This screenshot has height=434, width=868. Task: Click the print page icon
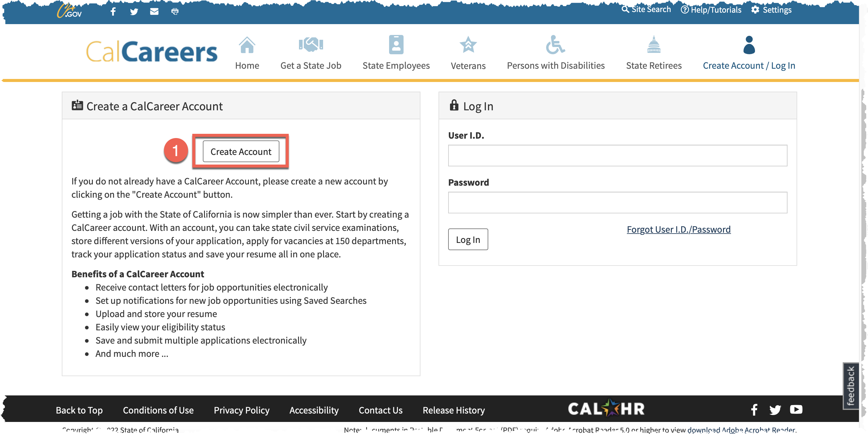[175, 12]
